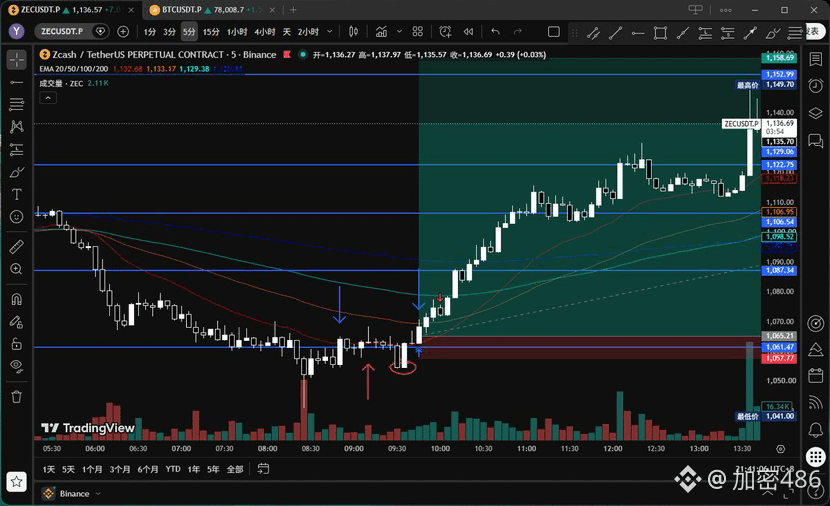Click the 1个月 date range button
This screenshot has height=506, width=830.
(x=92, y=469)
